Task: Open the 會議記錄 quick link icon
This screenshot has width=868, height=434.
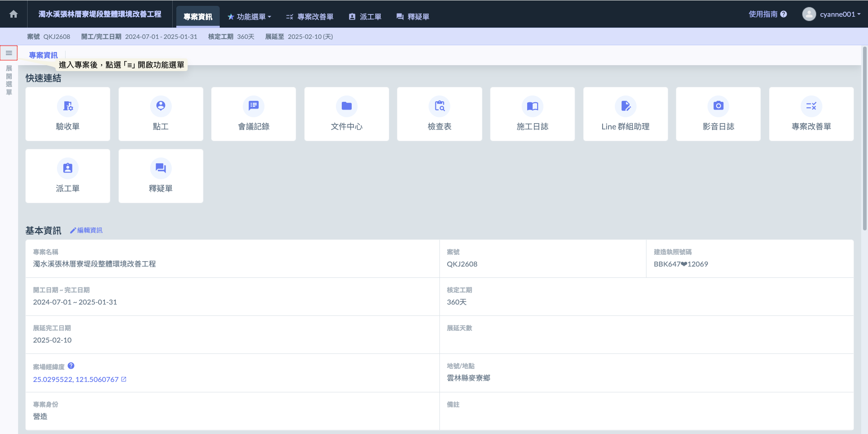Action: 254,106
